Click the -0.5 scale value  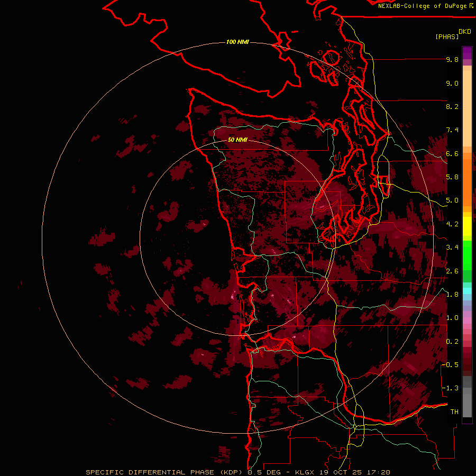(x=450, y=365)
